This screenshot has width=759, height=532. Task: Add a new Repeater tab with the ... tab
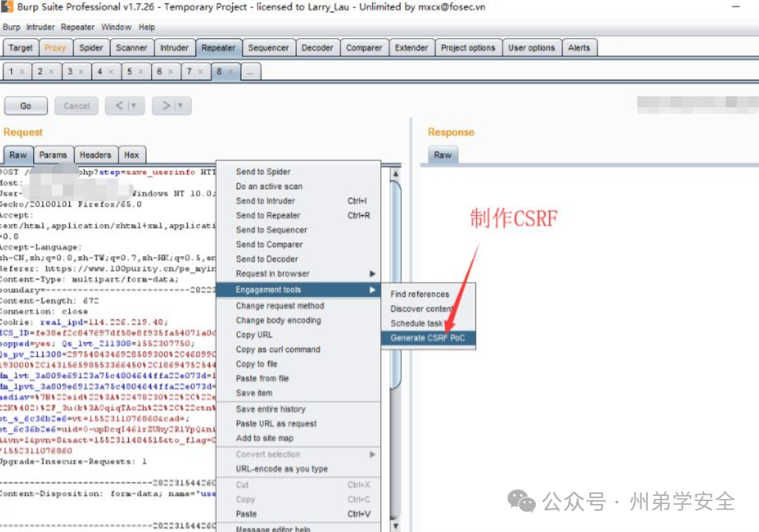[x=251, y=71]
